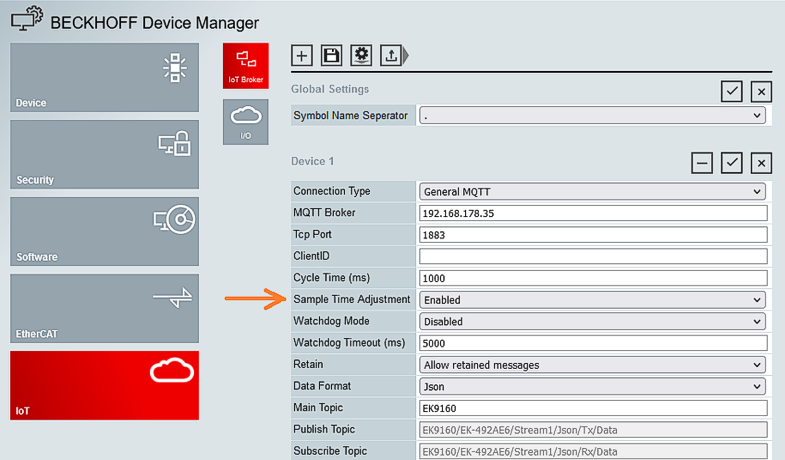Open the EtherCAT tile
The height and width of the screenshot is (460, 785).
pos(105,308)
